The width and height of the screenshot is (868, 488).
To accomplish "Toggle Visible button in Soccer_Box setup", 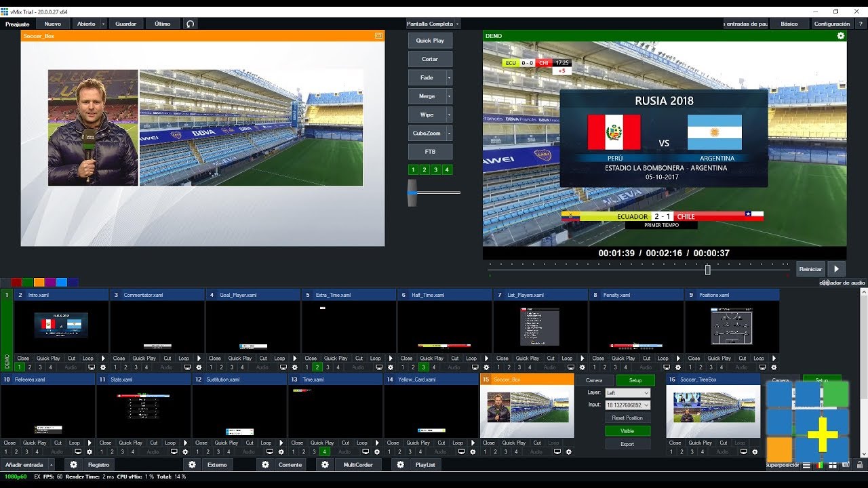I will pos(627,431).
